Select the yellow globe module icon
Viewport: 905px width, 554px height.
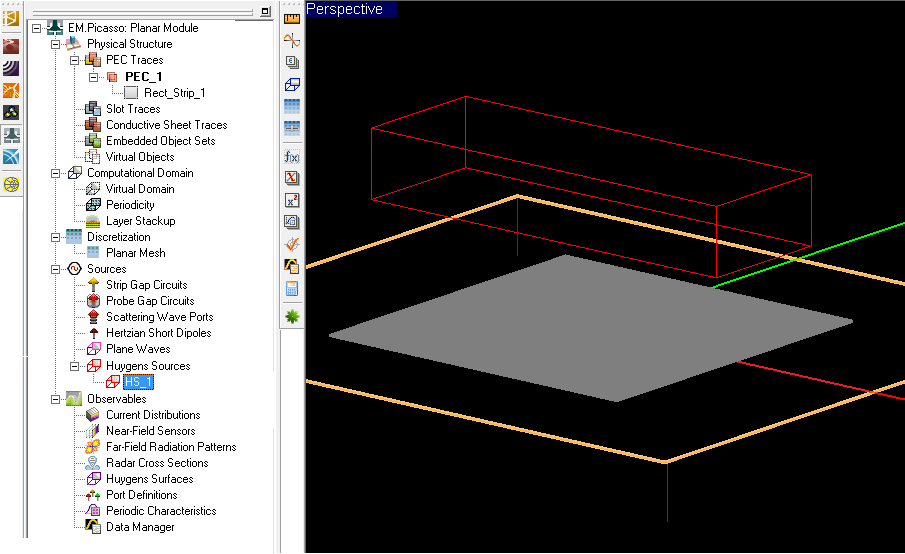tap(11, 184)
